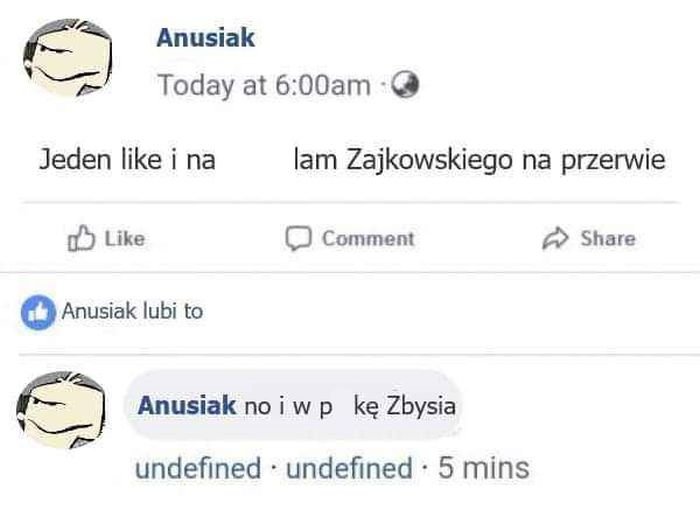
Task: Open Anusiak's profile from the post header
Action: (206, 39)
